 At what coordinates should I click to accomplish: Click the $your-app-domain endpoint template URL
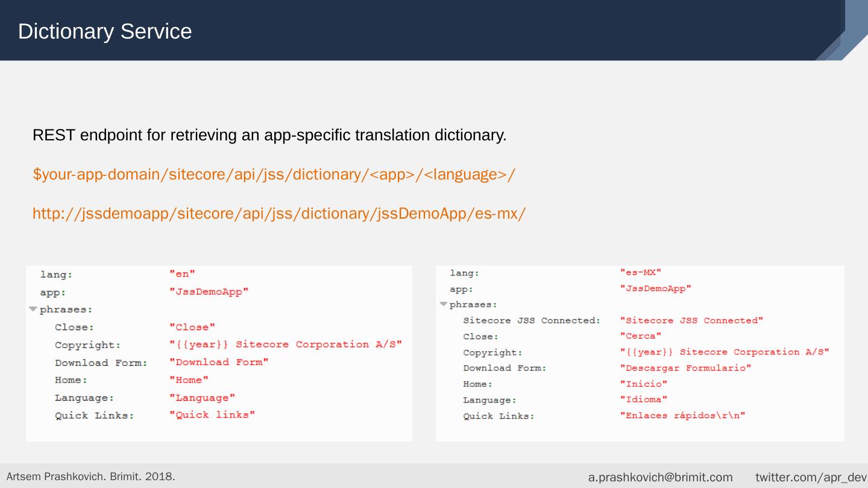point(274,175)
